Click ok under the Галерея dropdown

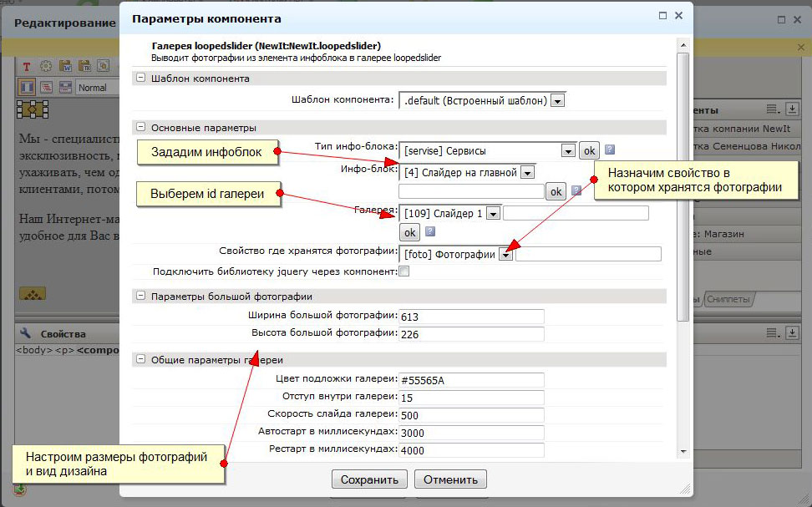click(409, 232)
